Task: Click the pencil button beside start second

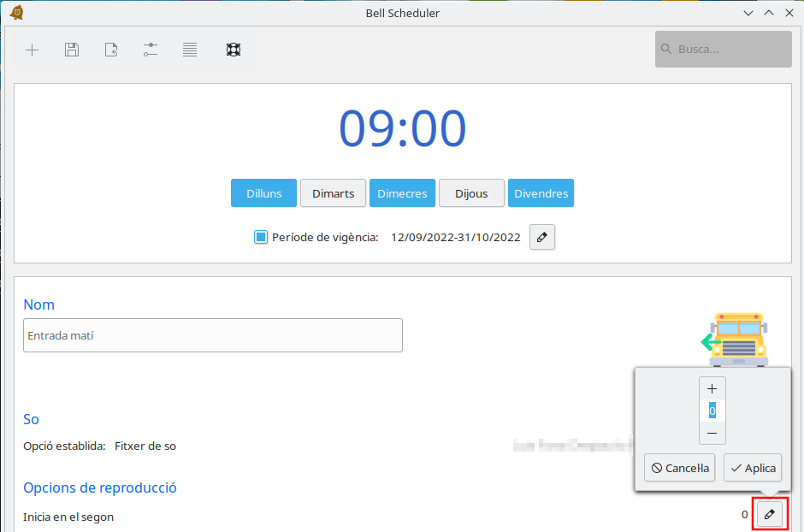Action: pyautogui.click(x=769, y=515)
